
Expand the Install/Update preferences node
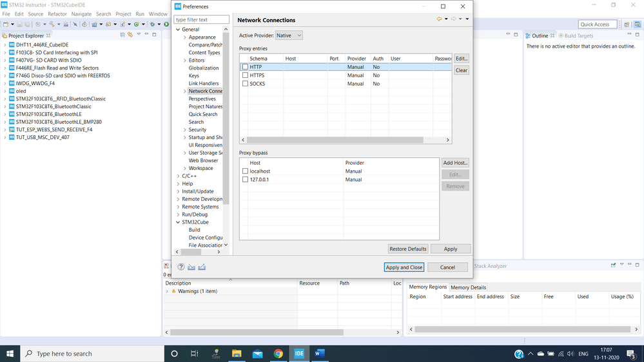(178, 191)
